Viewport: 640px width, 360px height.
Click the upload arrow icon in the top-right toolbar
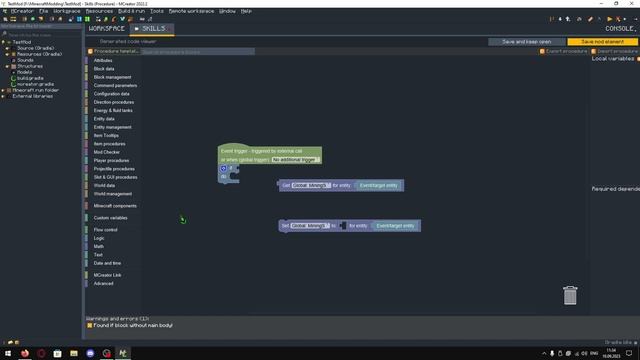coord(568,19)
